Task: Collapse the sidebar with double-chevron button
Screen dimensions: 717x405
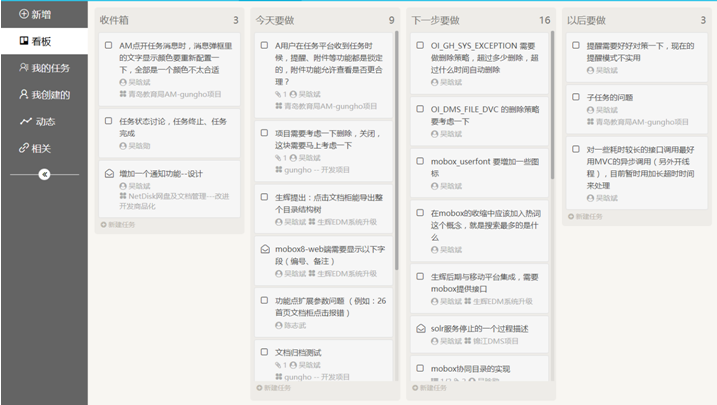Action: pos(44,174)
